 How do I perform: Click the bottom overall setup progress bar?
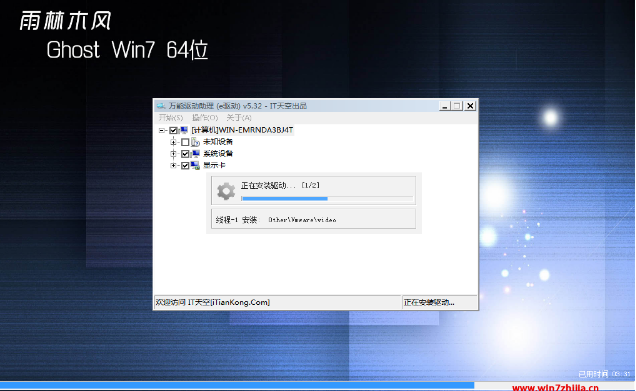tap(318, 385)
